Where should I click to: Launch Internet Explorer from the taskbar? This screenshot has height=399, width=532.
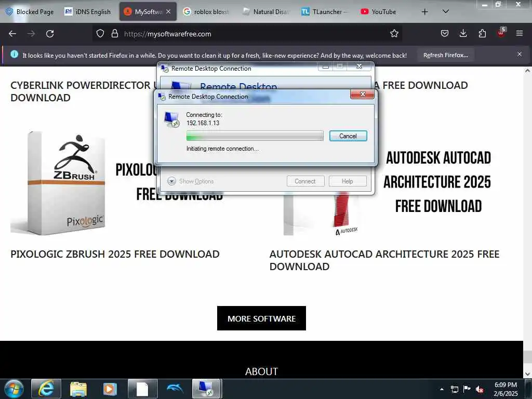click(46, 389)
